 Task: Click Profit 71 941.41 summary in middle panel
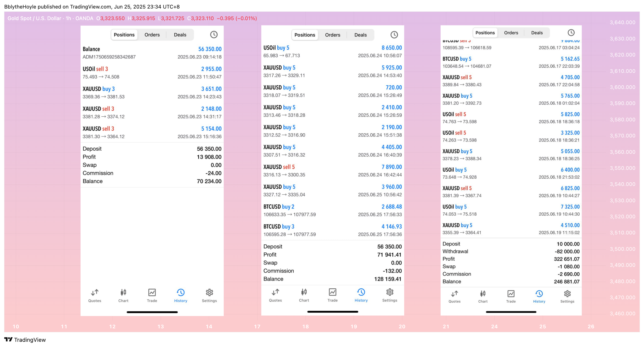coord(332,255)
